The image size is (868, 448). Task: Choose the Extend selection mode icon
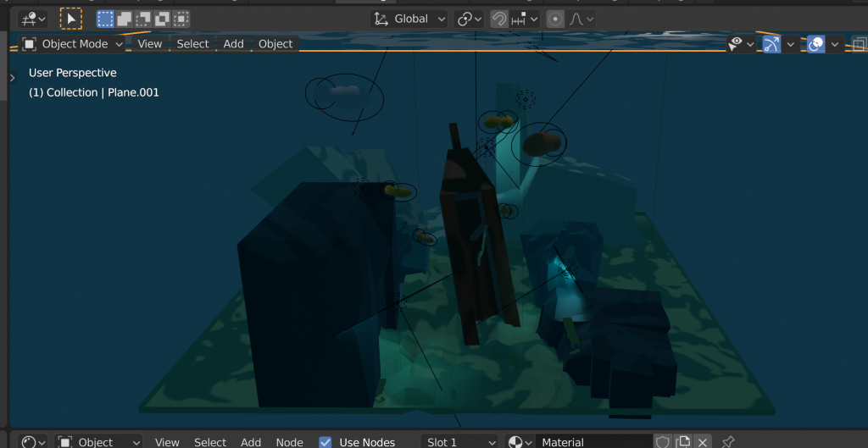click(x=124, y=19)
